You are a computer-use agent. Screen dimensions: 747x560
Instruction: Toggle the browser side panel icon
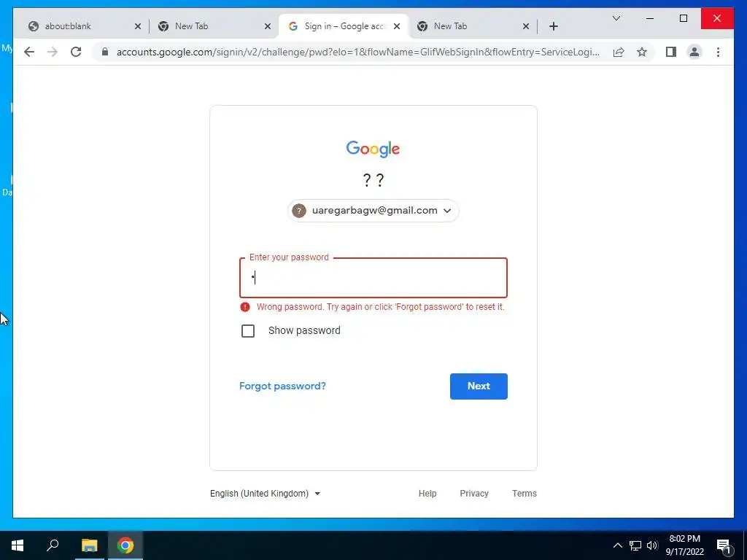(x=671, y=52)
